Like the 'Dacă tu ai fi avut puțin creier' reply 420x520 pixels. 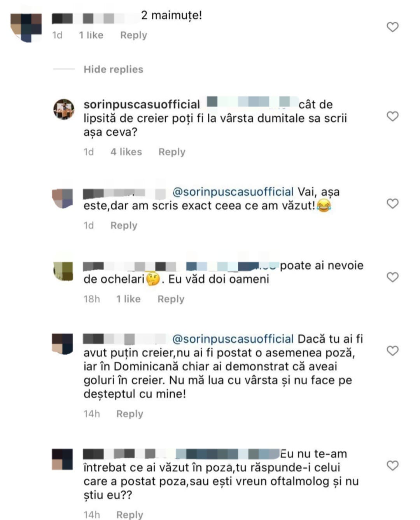tap(392, 351)
